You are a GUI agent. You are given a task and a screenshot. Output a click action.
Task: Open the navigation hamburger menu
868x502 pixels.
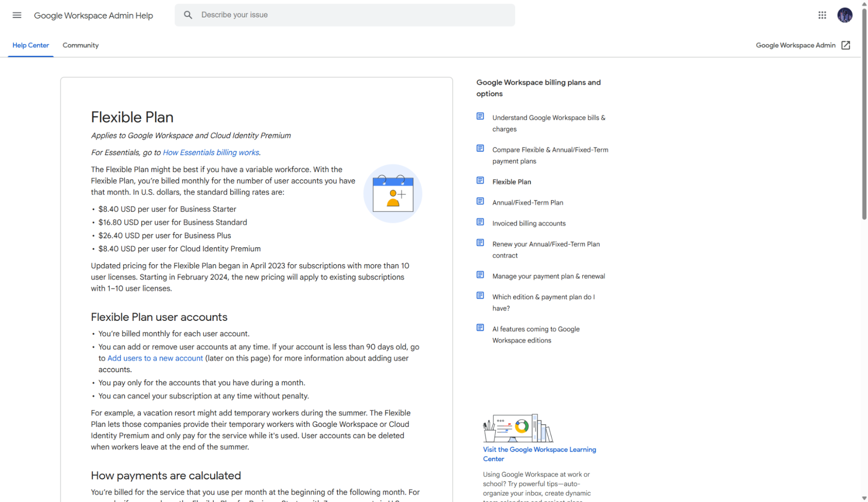coord(17,15)
